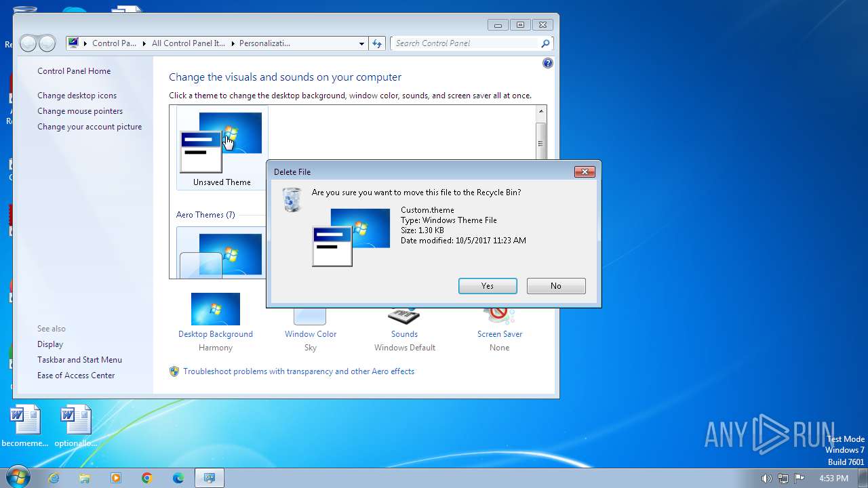Open Change your account picture
868x488 pixels.
90,127
